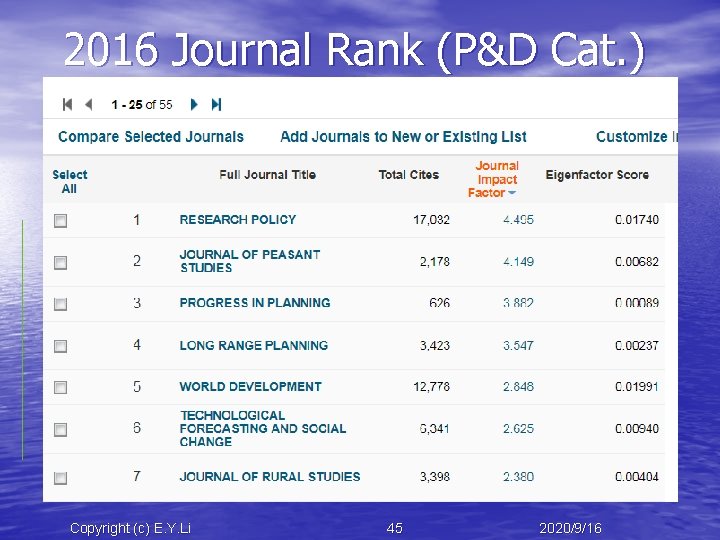Tick checkbox for TECHNOLOGICAL FORECASTING AND SOCIAL CHANGE

[61, 430]
